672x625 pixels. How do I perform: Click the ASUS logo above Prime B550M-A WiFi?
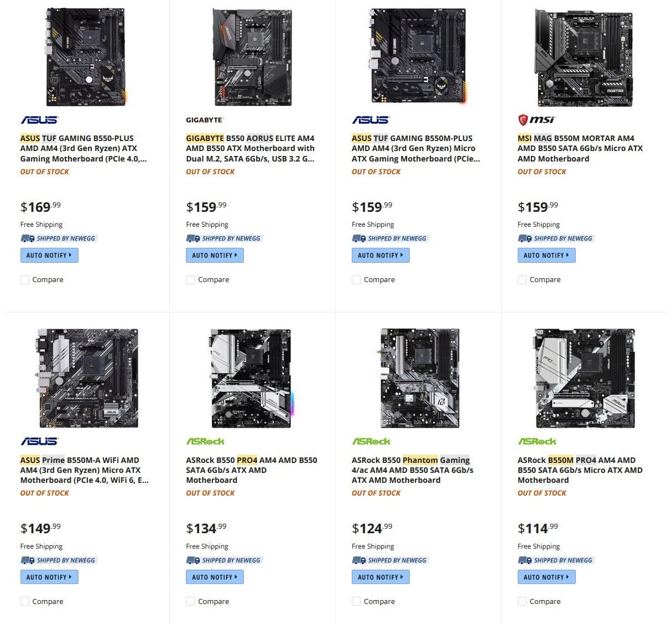tap(39, 441)
